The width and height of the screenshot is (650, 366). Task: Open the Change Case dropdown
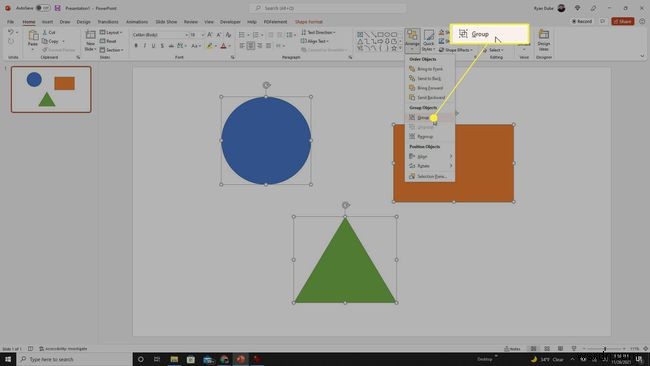point(195,46)
